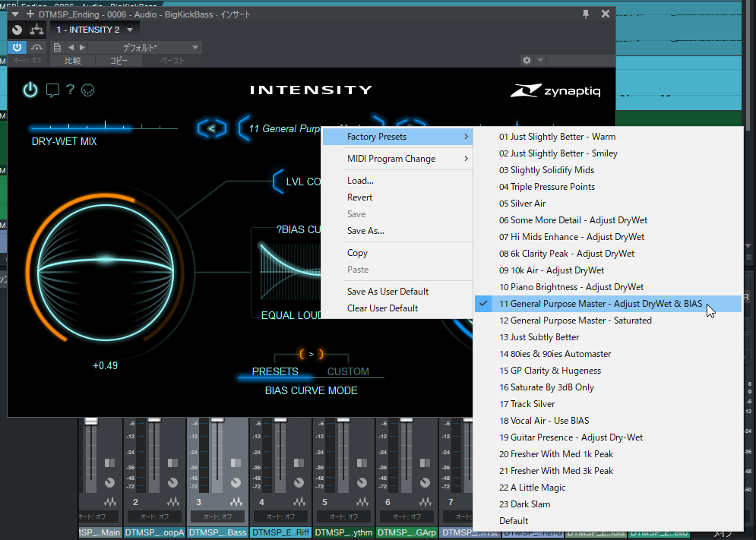Toggle the INTENSITY plugin power icon
The width and height of the screenshot is (756, 540).
coord(30,90)
